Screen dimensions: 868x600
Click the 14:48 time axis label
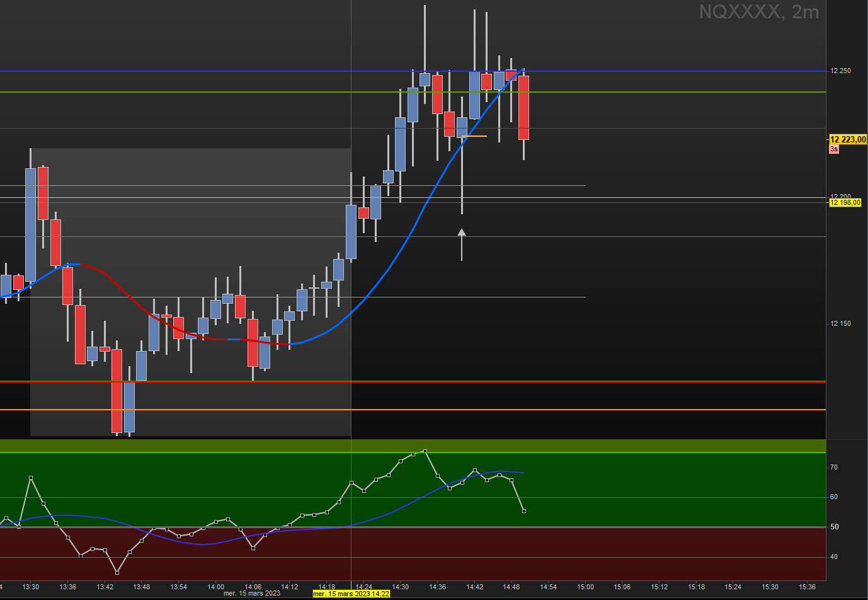click(511, 587)
